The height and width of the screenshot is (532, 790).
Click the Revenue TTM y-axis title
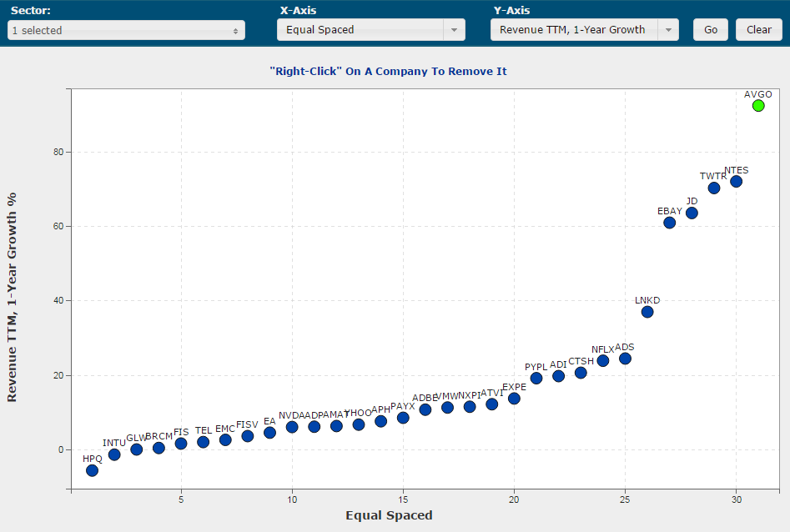click(12, 297)
